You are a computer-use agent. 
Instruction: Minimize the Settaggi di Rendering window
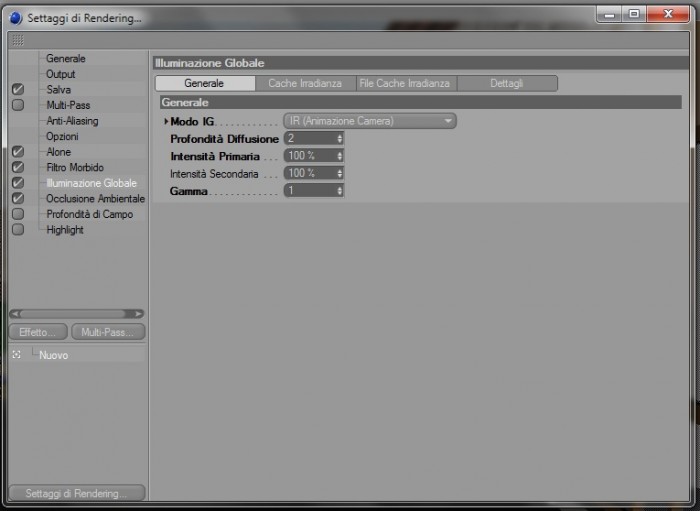(609, 15)
